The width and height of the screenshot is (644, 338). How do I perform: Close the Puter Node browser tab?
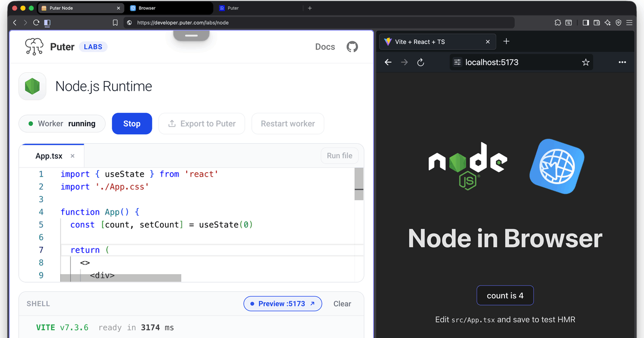pos(118,8)
